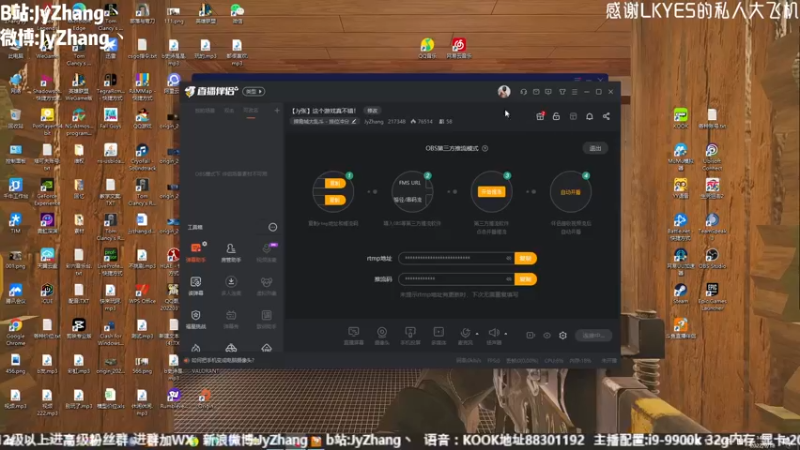800x450 pixels.
Task: Click the OBS Studio desktop icon
Action: tap(712, 259)
